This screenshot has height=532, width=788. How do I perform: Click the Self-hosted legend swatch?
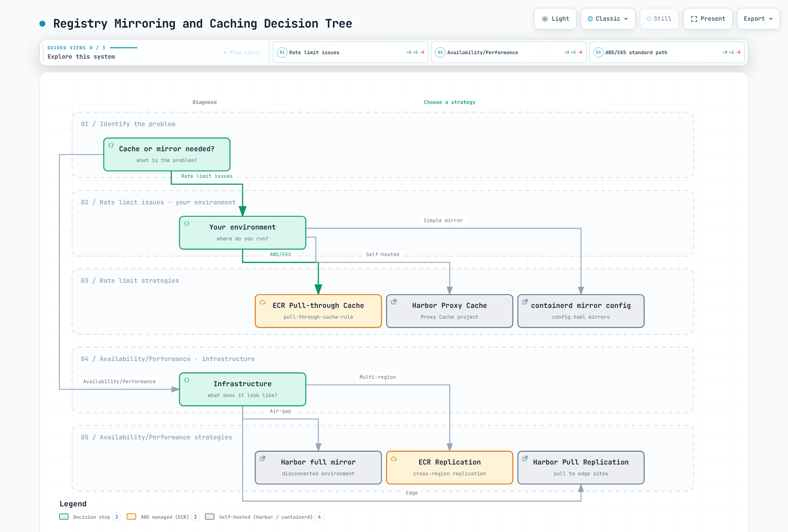pyautogui.click(x=210, y=517)
